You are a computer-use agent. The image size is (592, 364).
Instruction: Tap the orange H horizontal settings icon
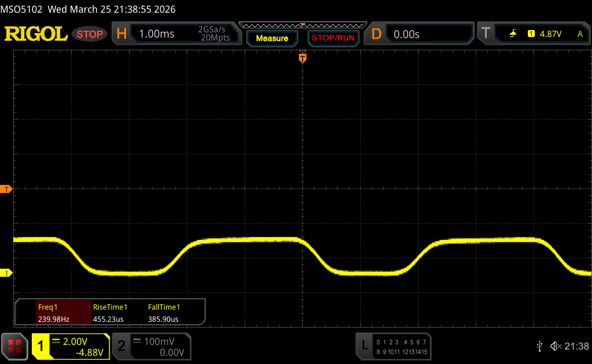click(x=121, y=34)
